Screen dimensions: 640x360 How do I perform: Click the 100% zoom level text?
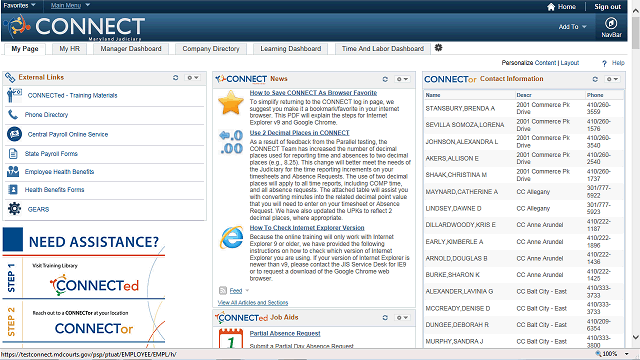pyautogui.click(x=610, y=354)
